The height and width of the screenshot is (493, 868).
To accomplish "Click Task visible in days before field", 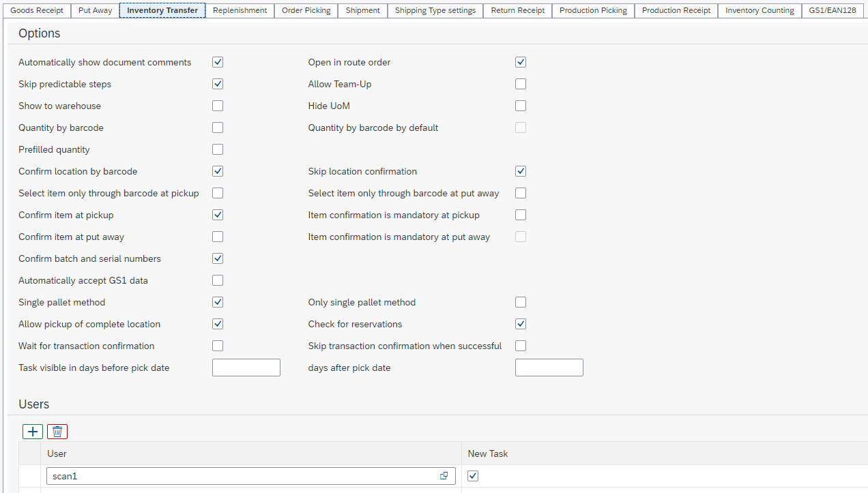I will 246,368.
